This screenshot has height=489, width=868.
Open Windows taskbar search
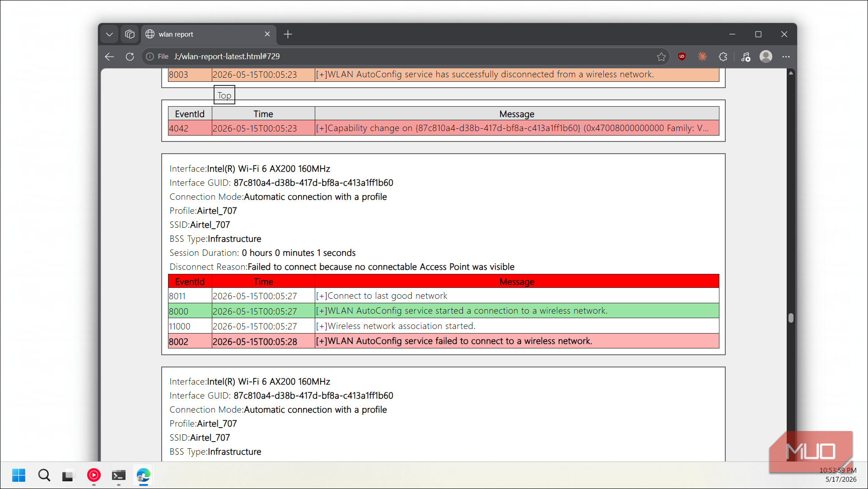[x=44, y=475]
